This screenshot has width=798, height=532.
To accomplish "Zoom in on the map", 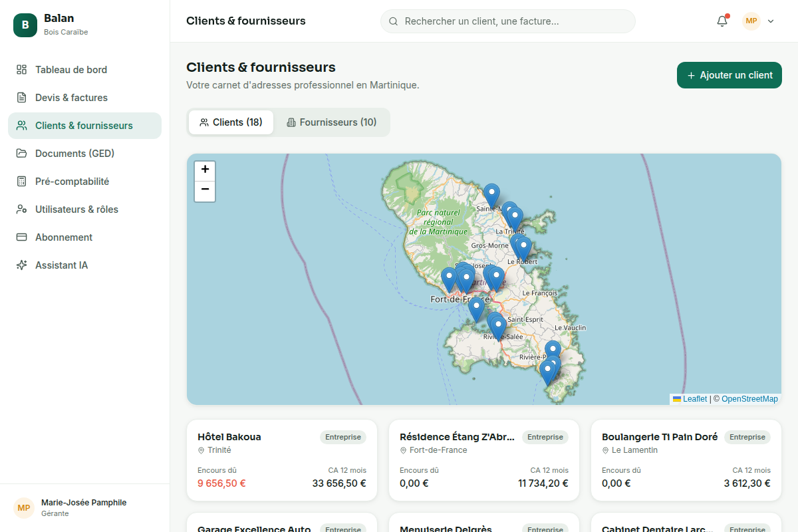I will click(x=205, y=170).
